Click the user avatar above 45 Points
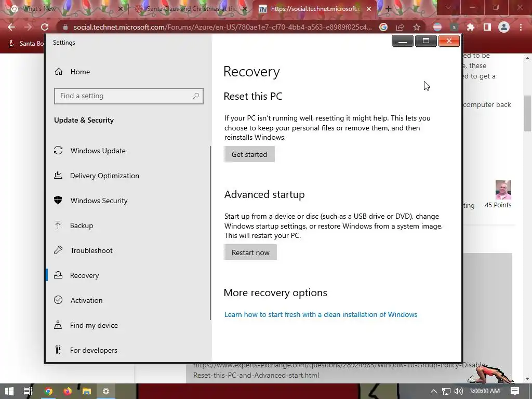Viewport: 532px width, 399px height. click(503, 190)
